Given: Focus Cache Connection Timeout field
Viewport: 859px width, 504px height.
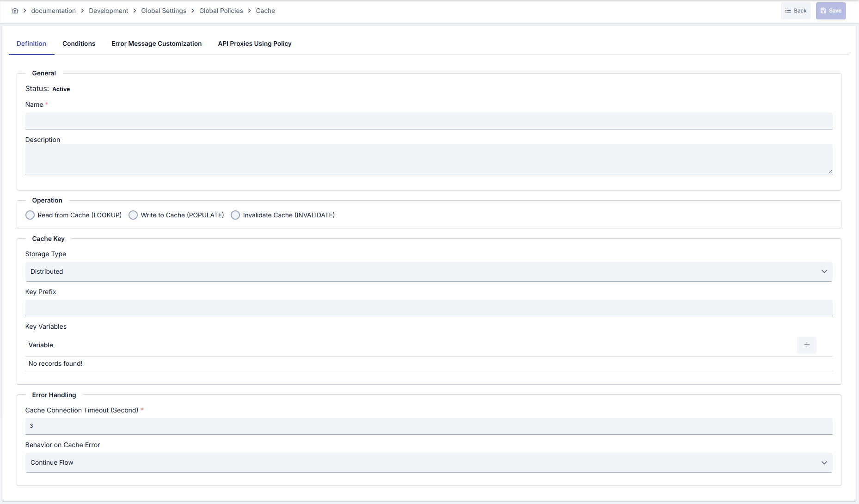Looking at the screenshot, I should [429, 426].
